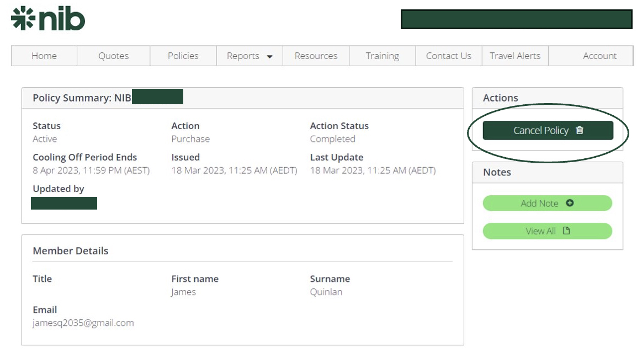The image size is (637, 364).
Task: Select the email jamesq2035@gmail.com
Action: [83, 323]
